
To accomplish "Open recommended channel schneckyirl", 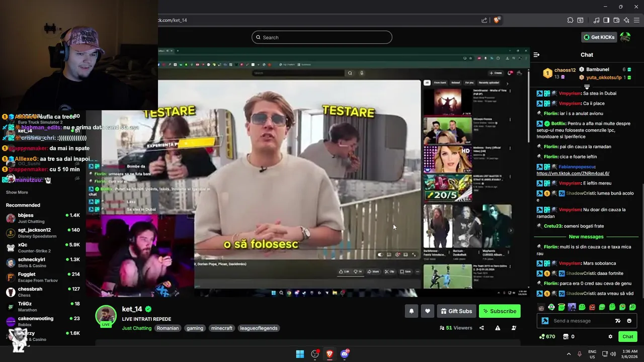I will click(x=43, y=262).
